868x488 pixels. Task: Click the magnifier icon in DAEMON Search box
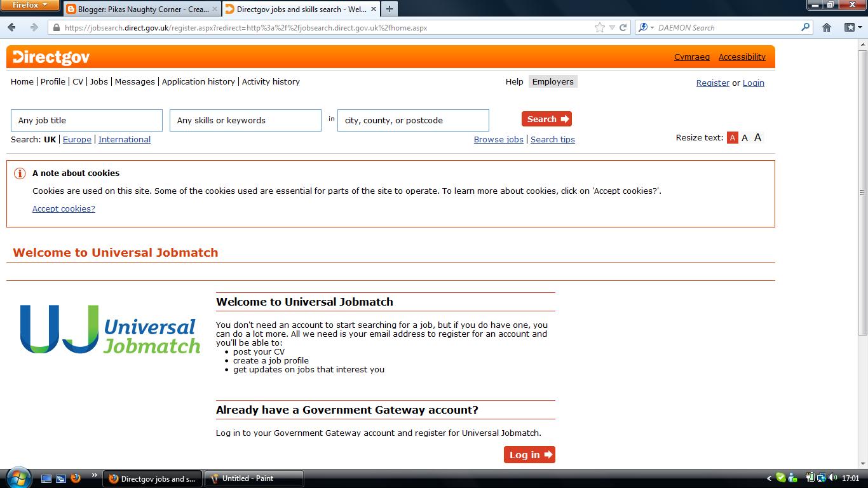pos(805,27)
